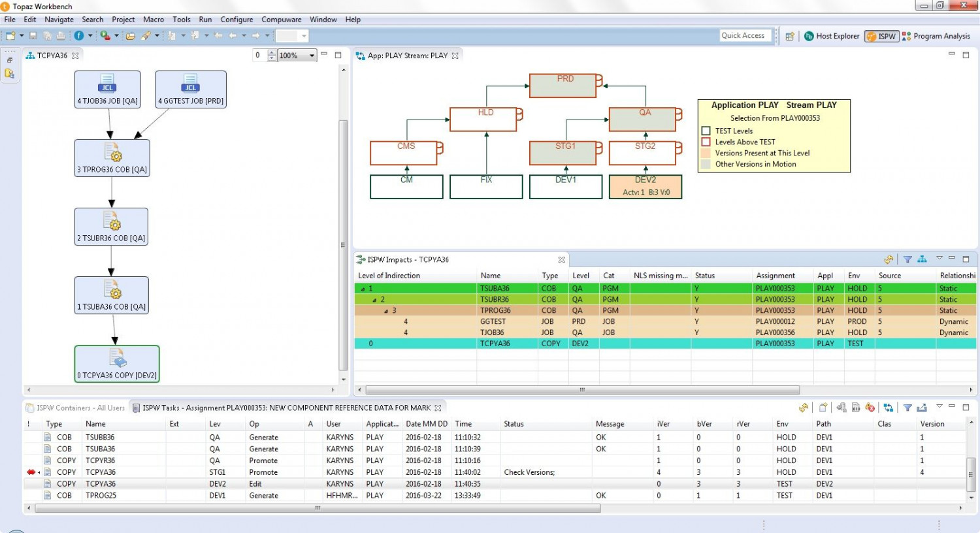
Task: Click the hierarchy view icon in ISPW Impacts
Action: coord(921,259)
